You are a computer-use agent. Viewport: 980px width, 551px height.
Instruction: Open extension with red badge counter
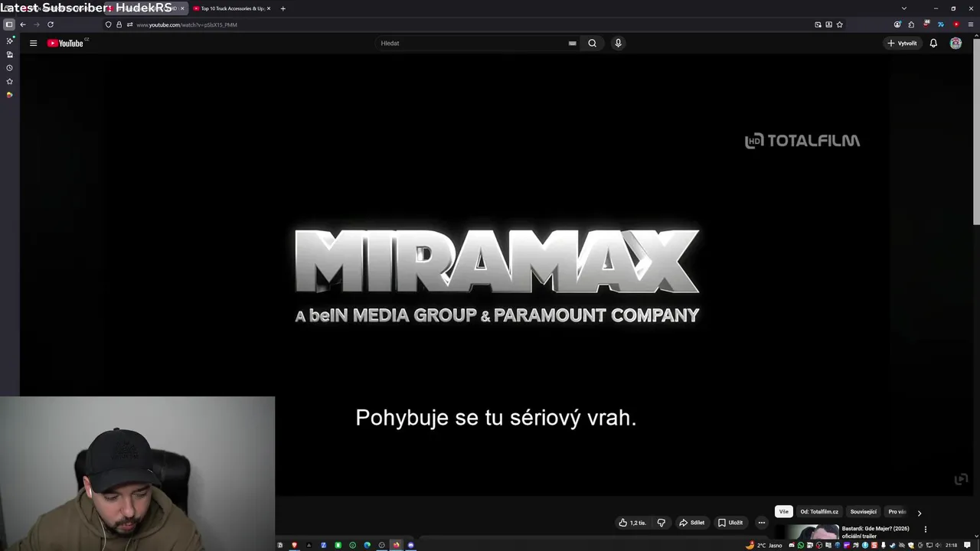click(926, 24)
